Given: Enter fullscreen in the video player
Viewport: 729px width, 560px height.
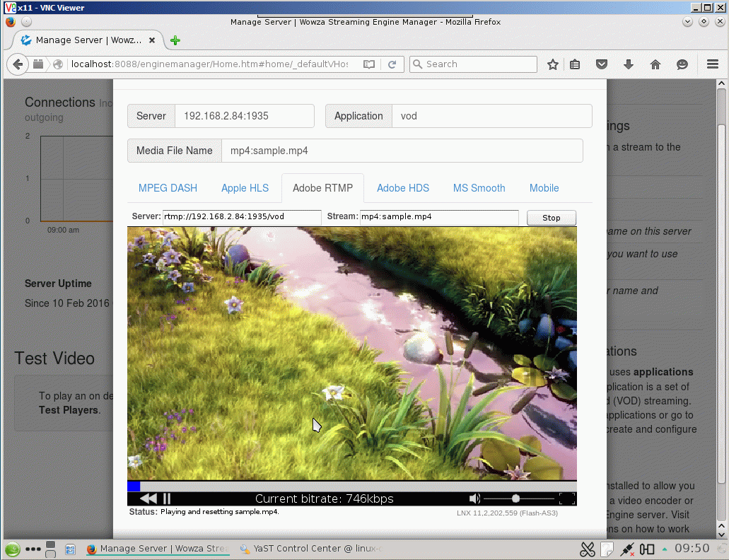Looking at the screenshot, I should (x=567, y=498).
